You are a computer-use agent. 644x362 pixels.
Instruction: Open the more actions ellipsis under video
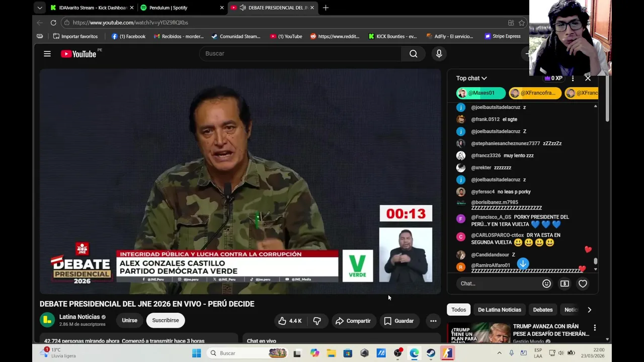tap(433, 321)
